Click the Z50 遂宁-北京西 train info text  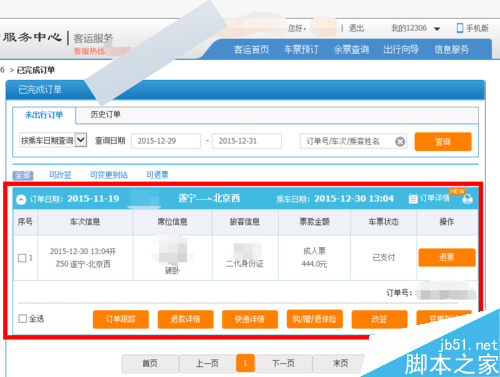pyautogui.click(x=83, y=264)
